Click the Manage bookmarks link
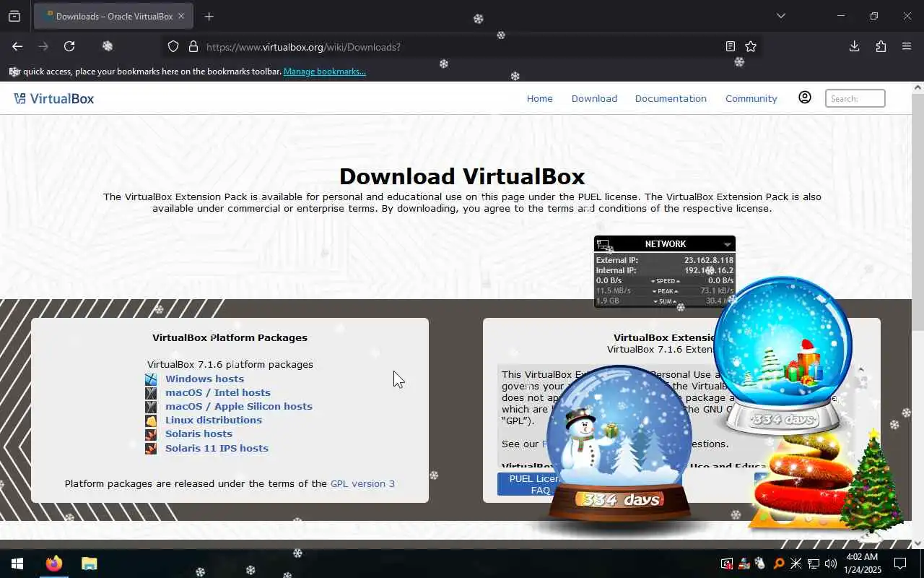 [324, 72]
